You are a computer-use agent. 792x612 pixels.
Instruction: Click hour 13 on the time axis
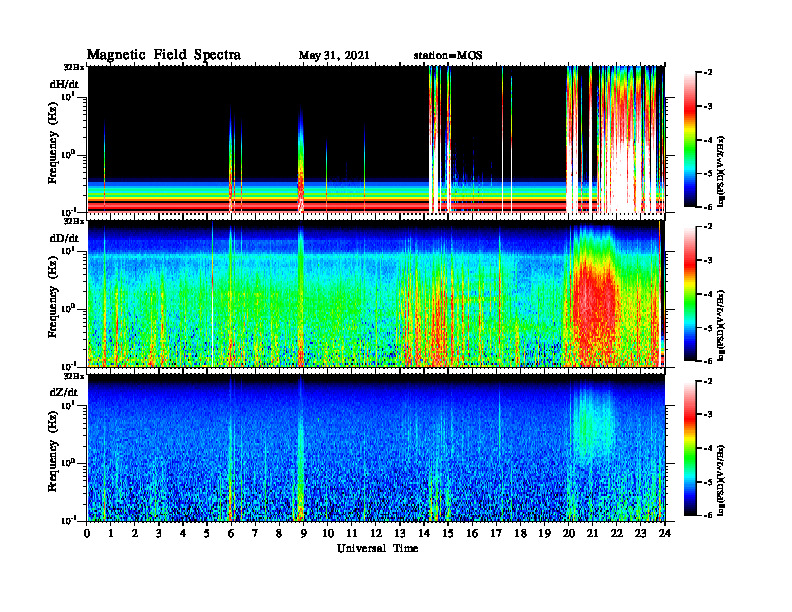point(400,533)
